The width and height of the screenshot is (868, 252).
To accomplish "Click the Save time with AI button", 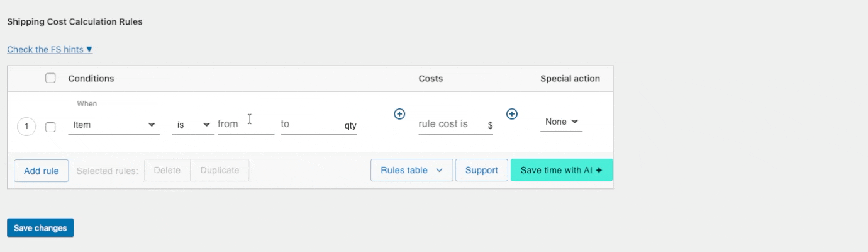I will click(562, 170).
